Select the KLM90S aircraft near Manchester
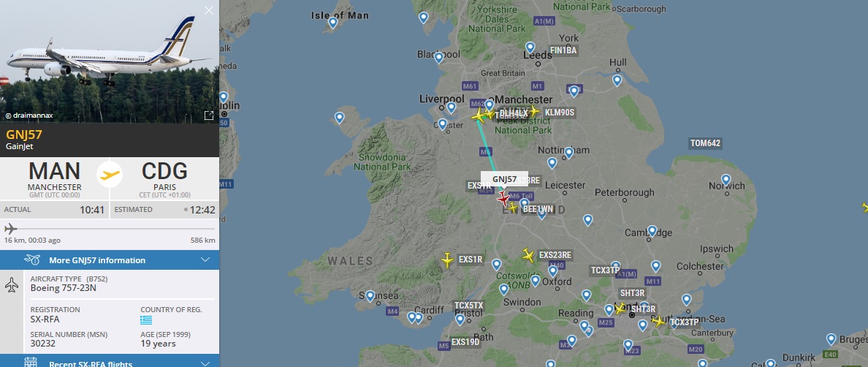Screen dimensions: 868x367 [533, 111]
